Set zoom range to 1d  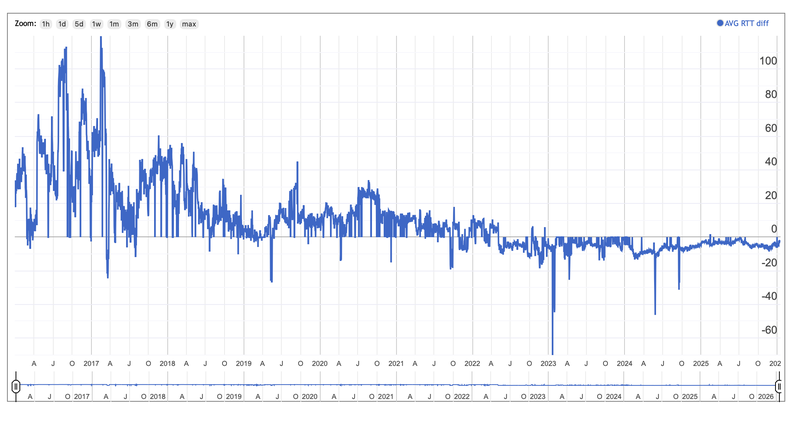click(x=62, y=23)
